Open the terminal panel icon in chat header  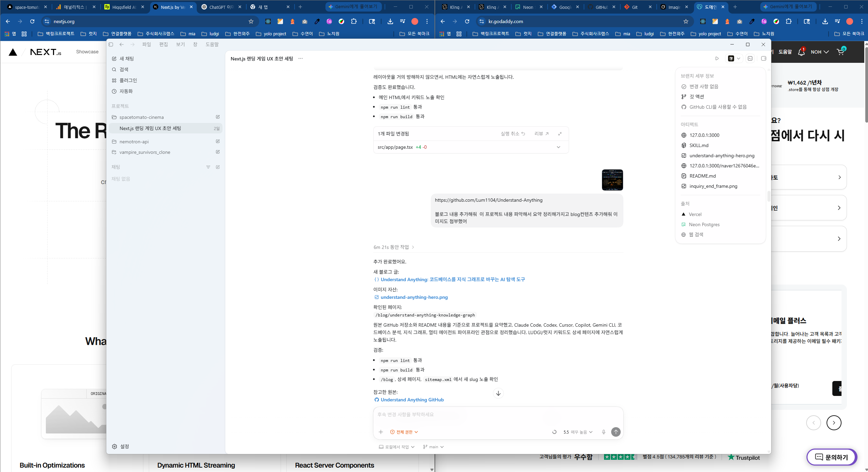(750, 58)
